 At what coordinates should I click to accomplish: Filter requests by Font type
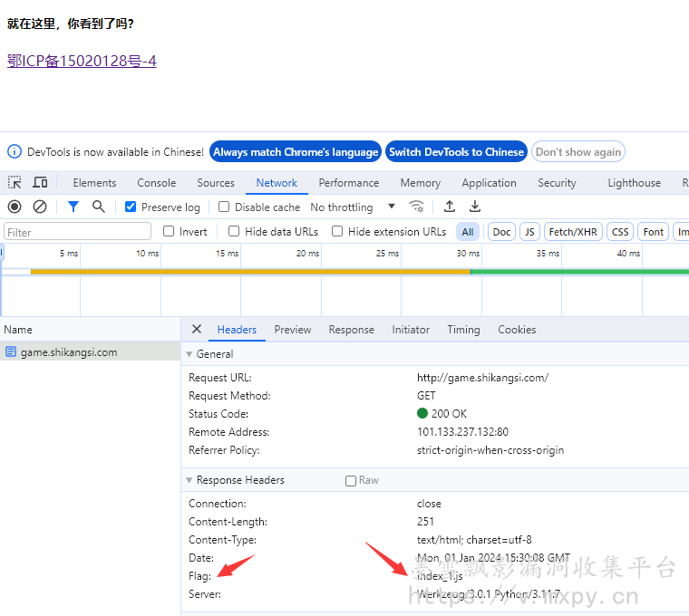coord(653,231)
